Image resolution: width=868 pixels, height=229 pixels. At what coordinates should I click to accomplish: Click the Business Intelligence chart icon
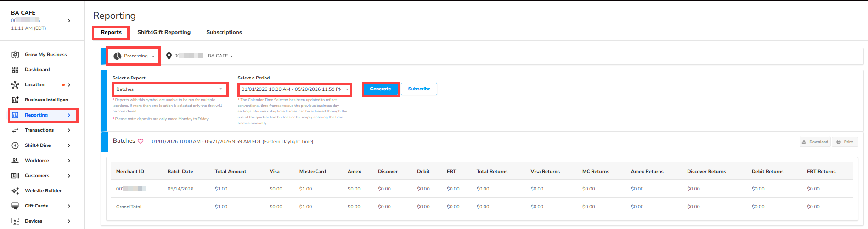15,100
